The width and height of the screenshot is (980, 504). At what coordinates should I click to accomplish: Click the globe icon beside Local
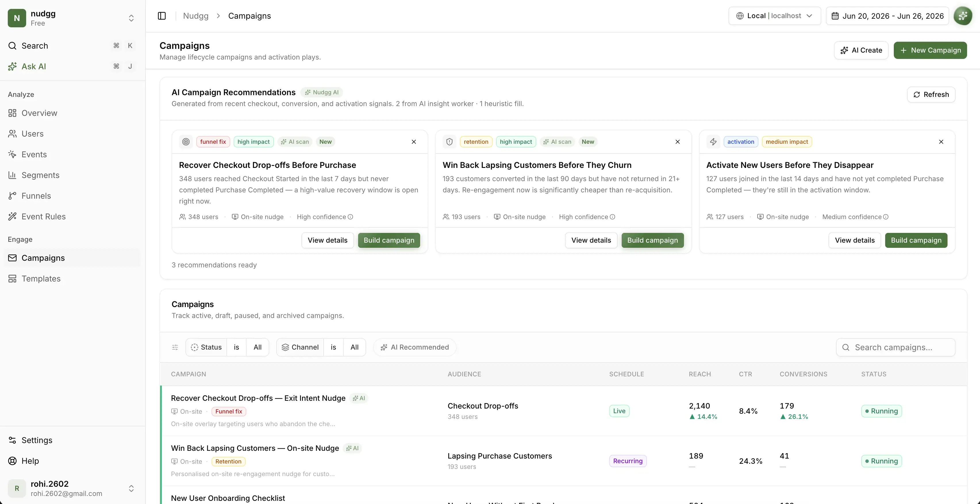739,16
